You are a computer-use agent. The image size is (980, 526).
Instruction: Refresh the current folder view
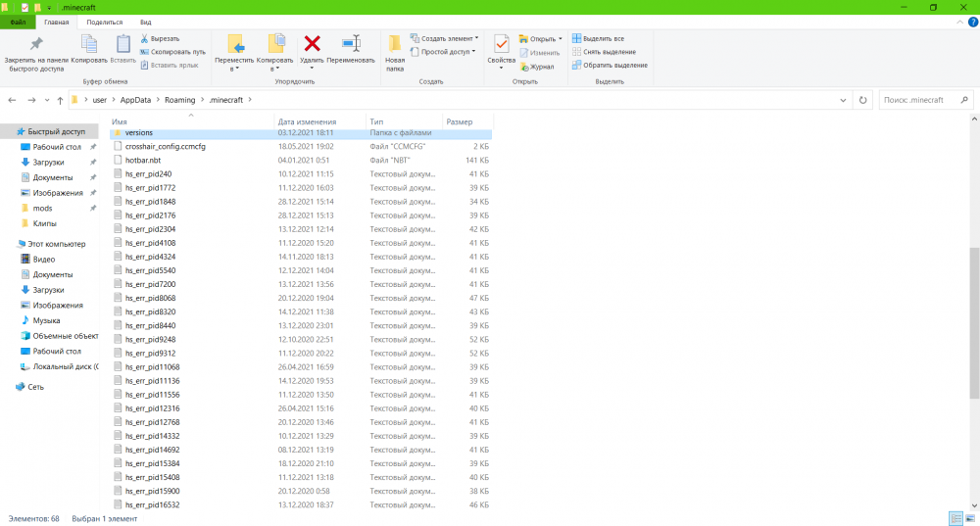click(863, 100)
